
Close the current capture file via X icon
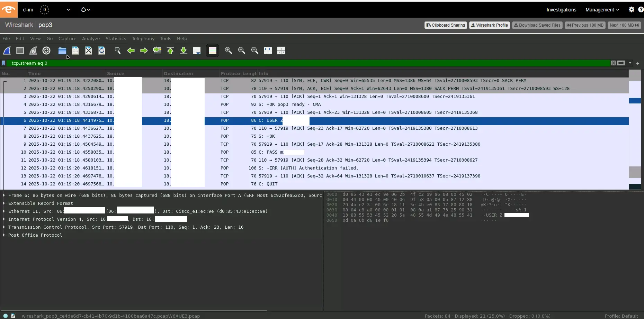pyautogui.click(x=89, y=51)
